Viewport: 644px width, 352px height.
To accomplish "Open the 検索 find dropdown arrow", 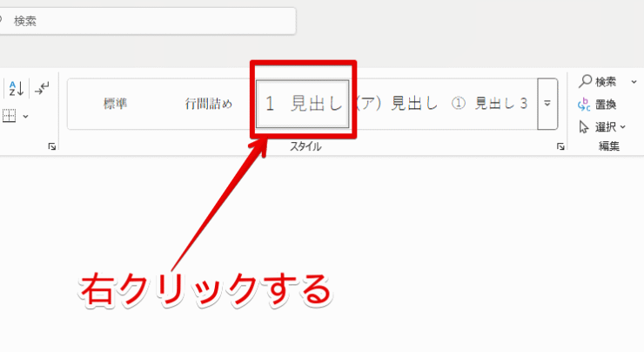I will tap(634, 82).
